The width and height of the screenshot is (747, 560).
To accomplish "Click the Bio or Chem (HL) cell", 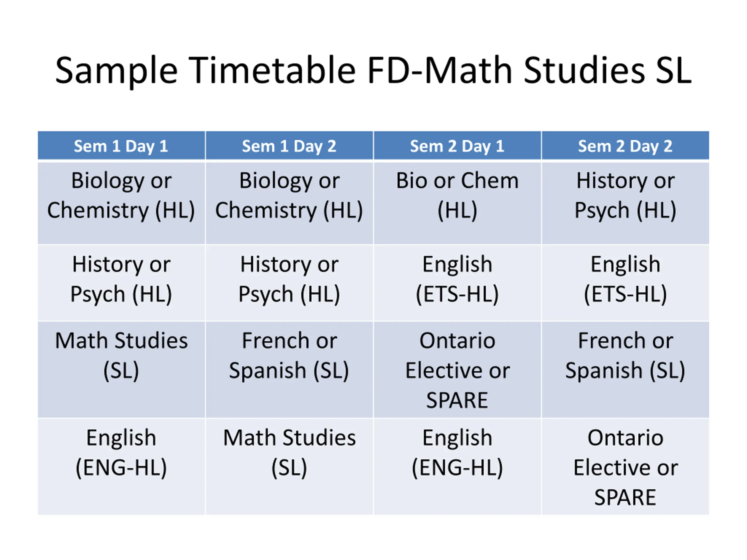I will [x=457, y=203].
